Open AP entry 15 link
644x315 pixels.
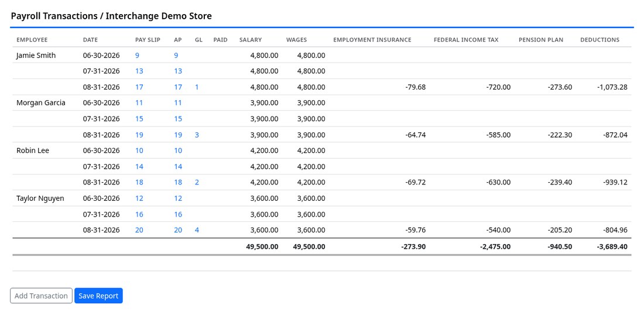178,119
